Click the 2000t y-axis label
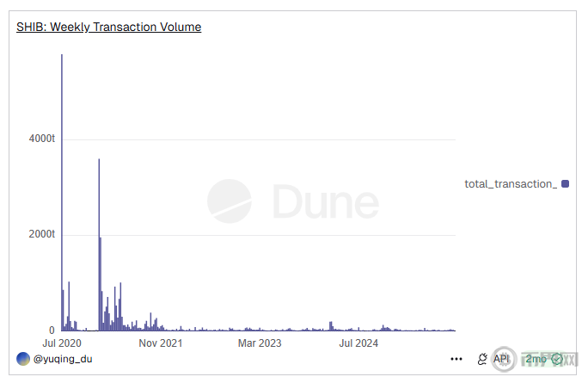This screenshot has width=588, height=383. tap(40, 234)
